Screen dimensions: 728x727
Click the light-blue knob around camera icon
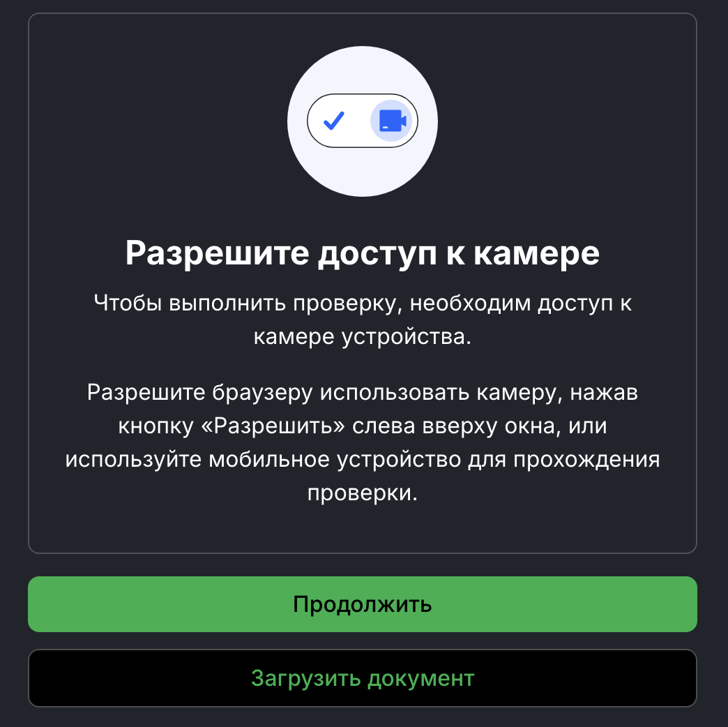[391, 121]
